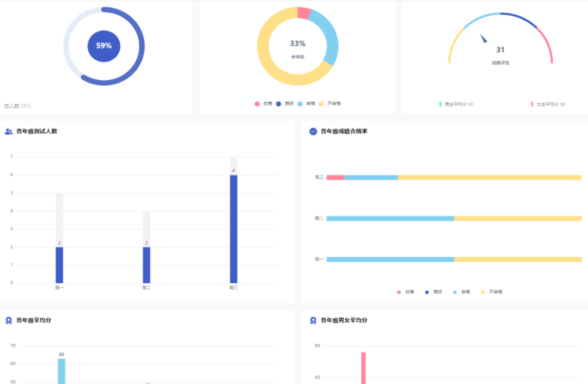
Task: Toggle 良好 in the donut chart legend
Action: pos(285,104)
